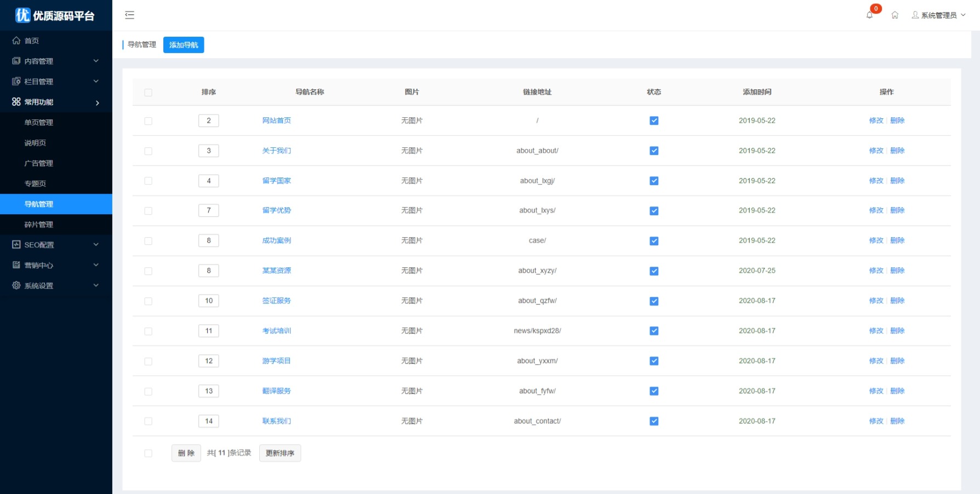Click the 系统管理员 user avatar icon

(915, 15)
